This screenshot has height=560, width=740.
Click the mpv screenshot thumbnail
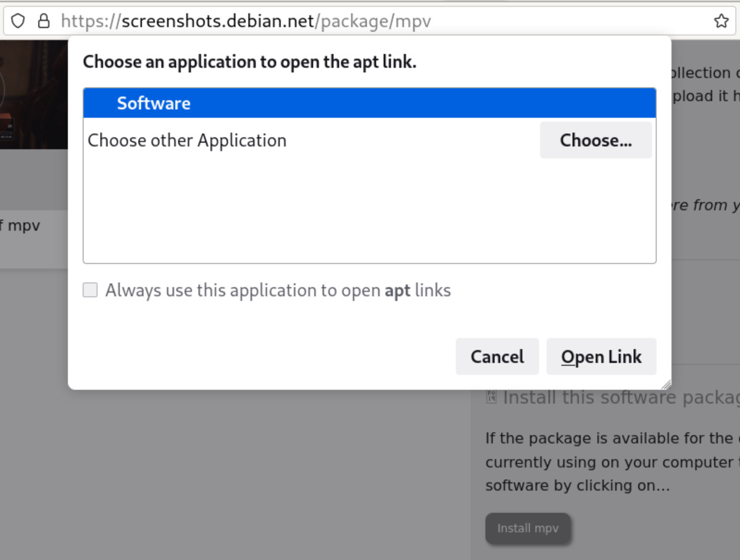[x=33, y=94]
